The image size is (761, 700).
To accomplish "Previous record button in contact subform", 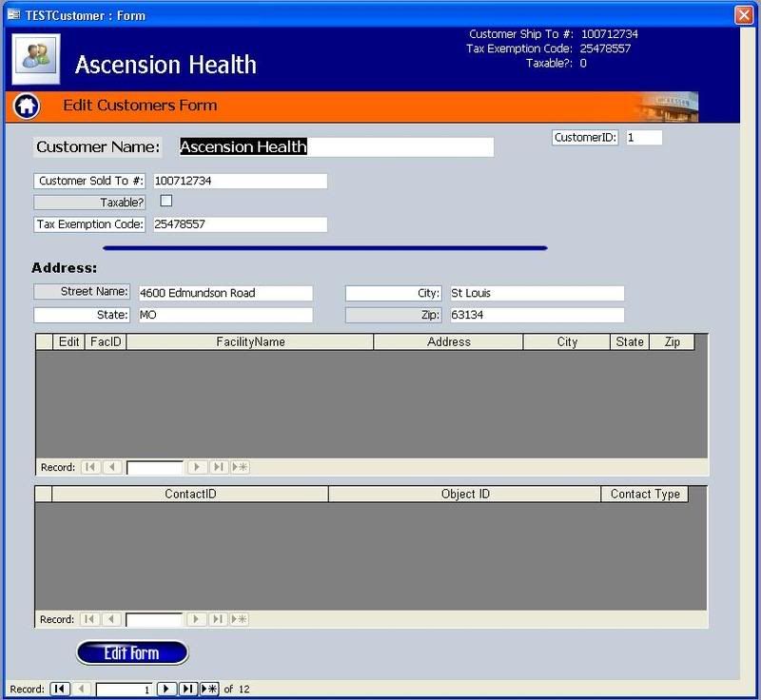I will [110, 619].
